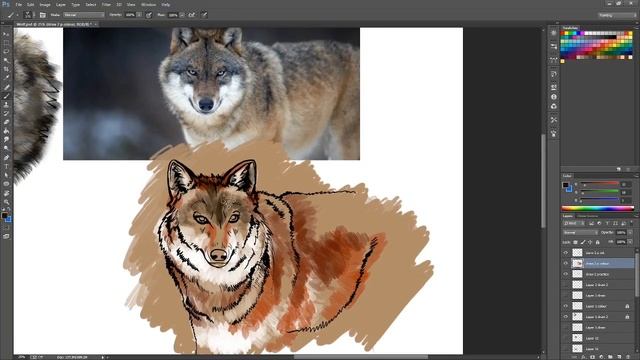
Task: Open the Filter menu
Action: point(106,4)
